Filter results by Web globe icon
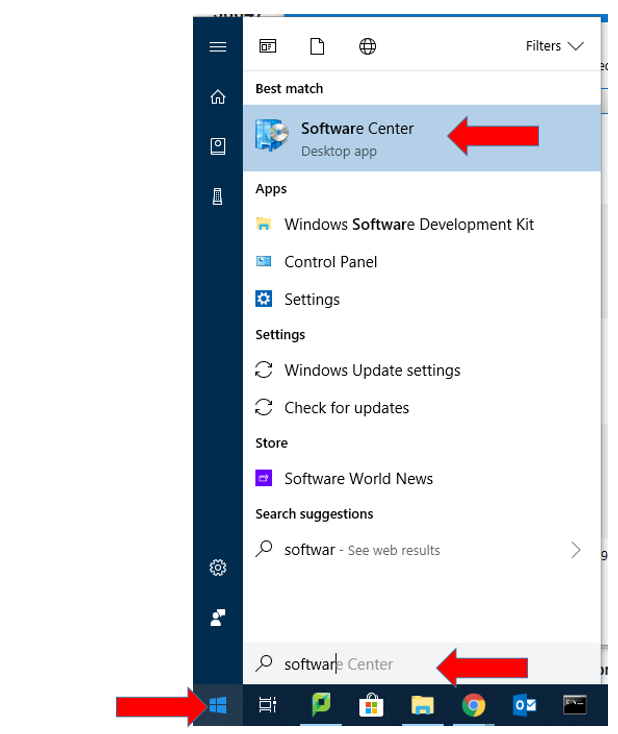Screen dimensions: 618x734 click(368, 46)
